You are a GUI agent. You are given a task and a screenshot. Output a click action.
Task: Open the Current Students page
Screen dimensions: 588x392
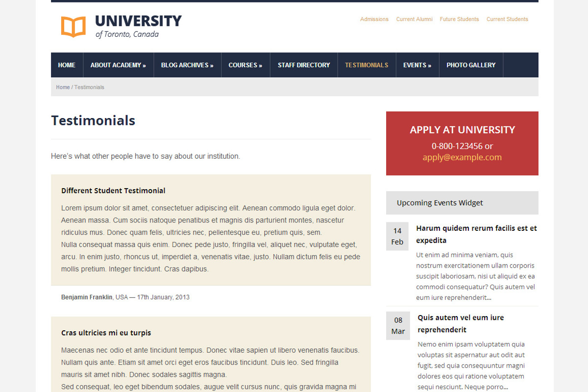[507, 19]
